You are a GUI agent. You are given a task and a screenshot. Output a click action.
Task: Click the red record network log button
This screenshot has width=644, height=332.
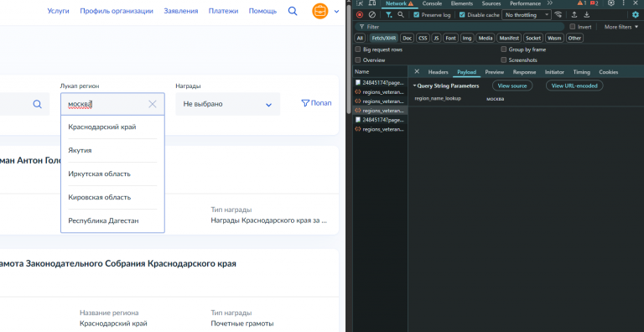tap(360, 15)
